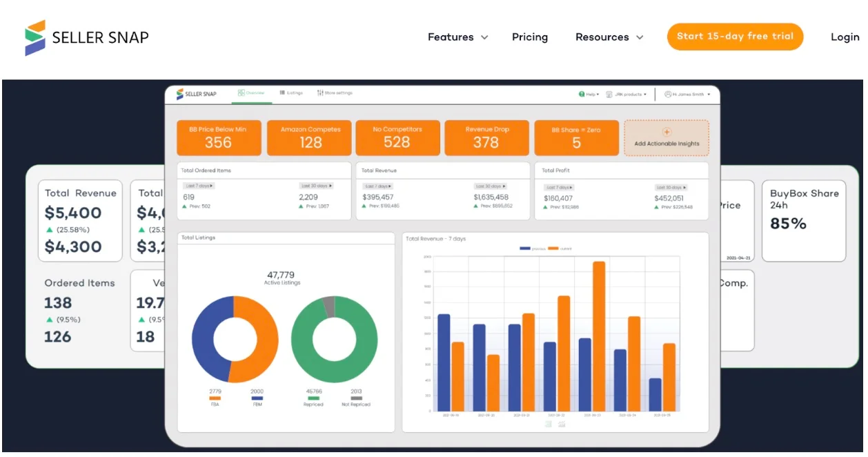
Task: Expand Last 7 days under Total Profit
Action: [x=559, y=187]
